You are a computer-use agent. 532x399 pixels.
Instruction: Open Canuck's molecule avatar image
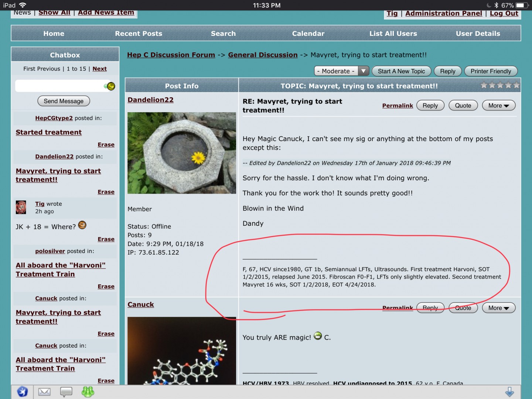(182, 351)
